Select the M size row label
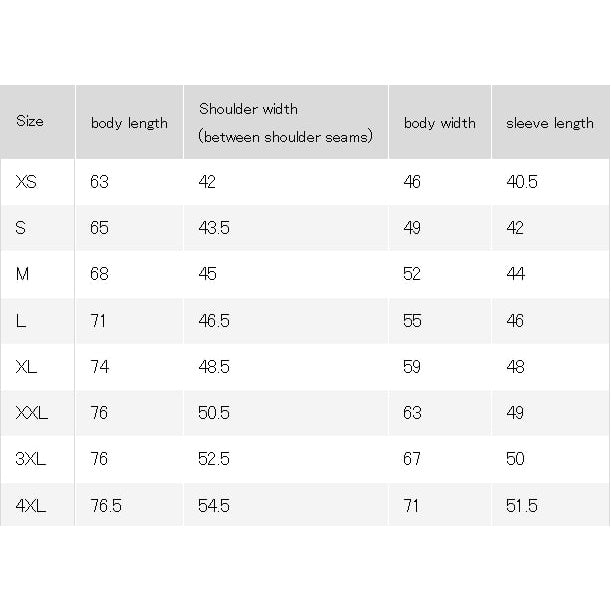 [22, 274]
